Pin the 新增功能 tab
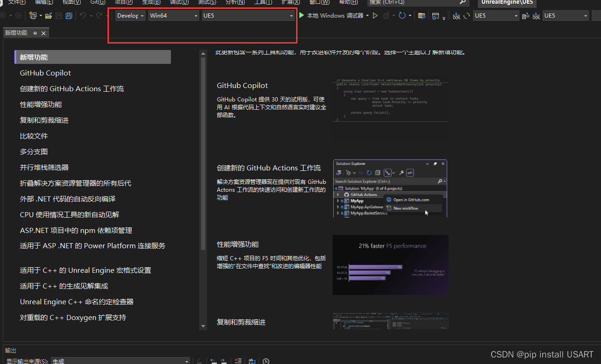 (x=35, y=33)
